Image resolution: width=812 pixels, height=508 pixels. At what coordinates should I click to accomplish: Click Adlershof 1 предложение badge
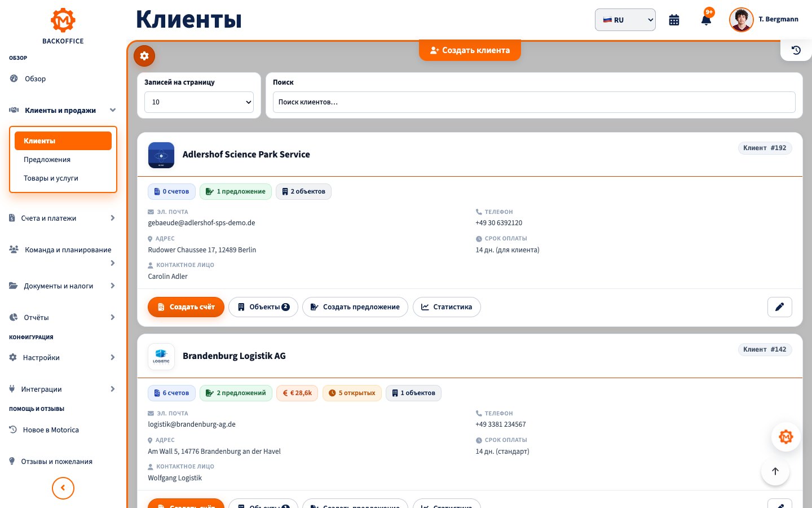click(x=235, y=191)
